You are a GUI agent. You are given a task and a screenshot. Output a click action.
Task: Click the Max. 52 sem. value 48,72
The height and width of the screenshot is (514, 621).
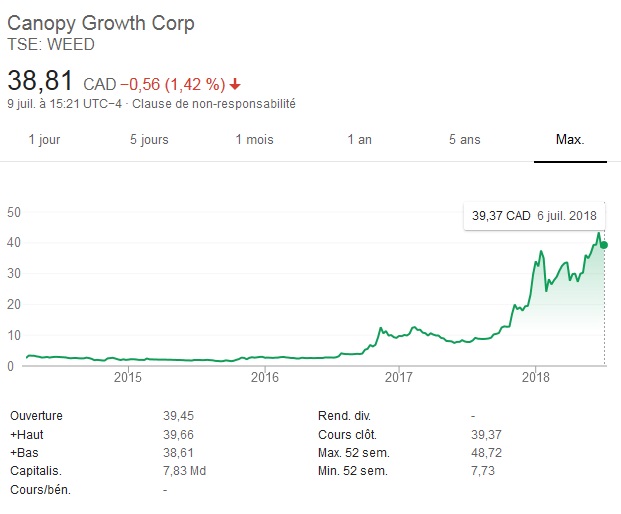tap(488, 452)
